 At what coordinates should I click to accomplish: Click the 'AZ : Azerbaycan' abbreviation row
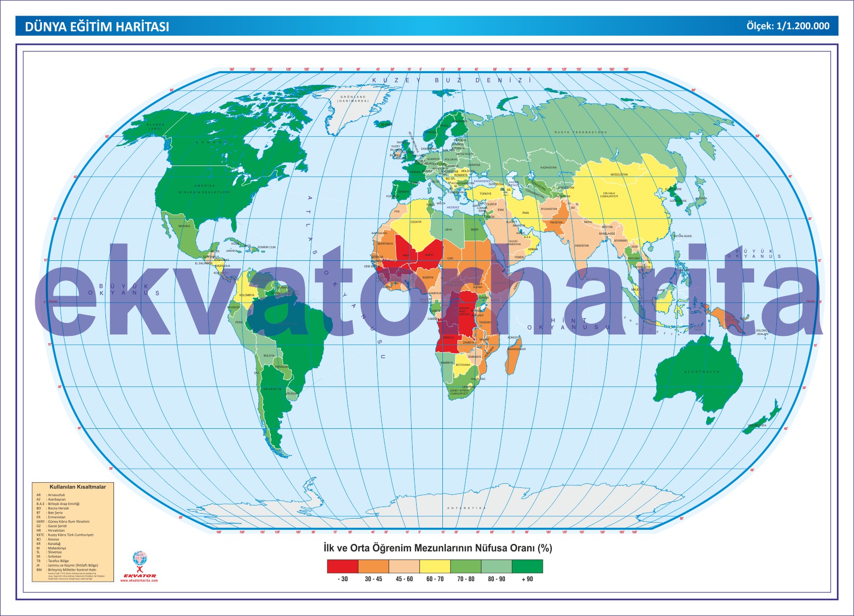[51, 499]
